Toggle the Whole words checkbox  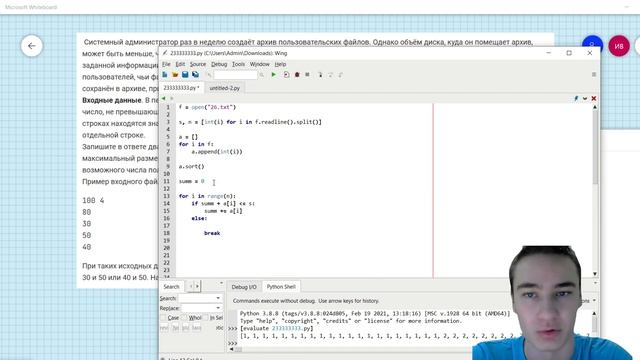point(184,318)
